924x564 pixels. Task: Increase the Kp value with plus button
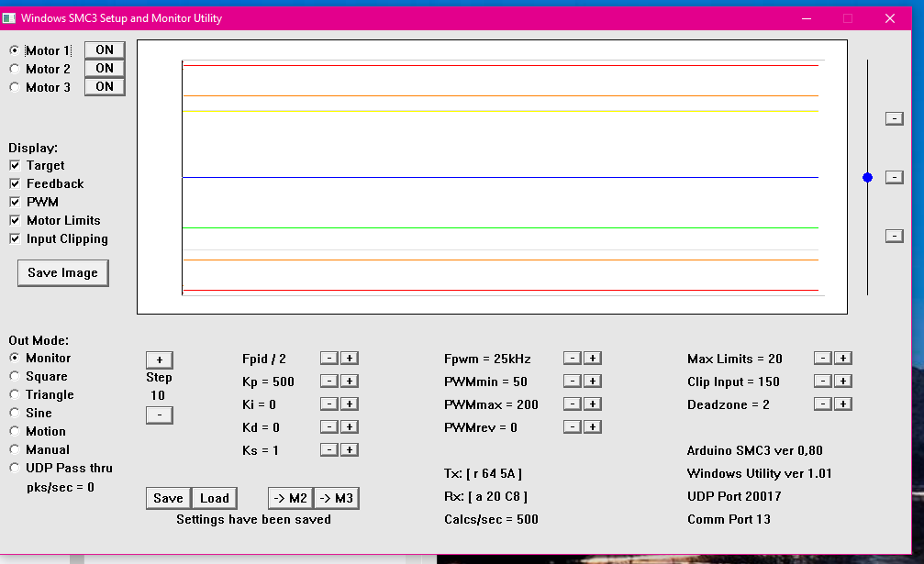350,382
